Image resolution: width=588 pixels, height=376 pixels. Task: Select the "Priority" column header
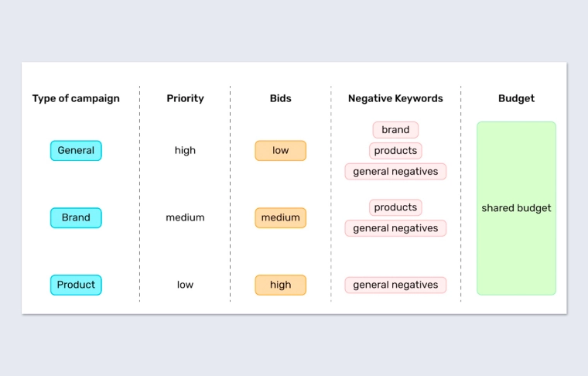coord(185,98)
